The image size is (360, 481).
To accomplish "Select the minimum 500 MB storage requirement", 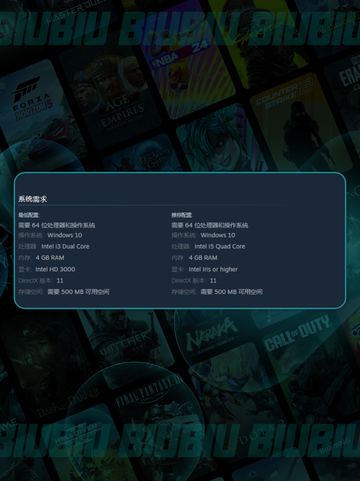I will coord(78,292).
